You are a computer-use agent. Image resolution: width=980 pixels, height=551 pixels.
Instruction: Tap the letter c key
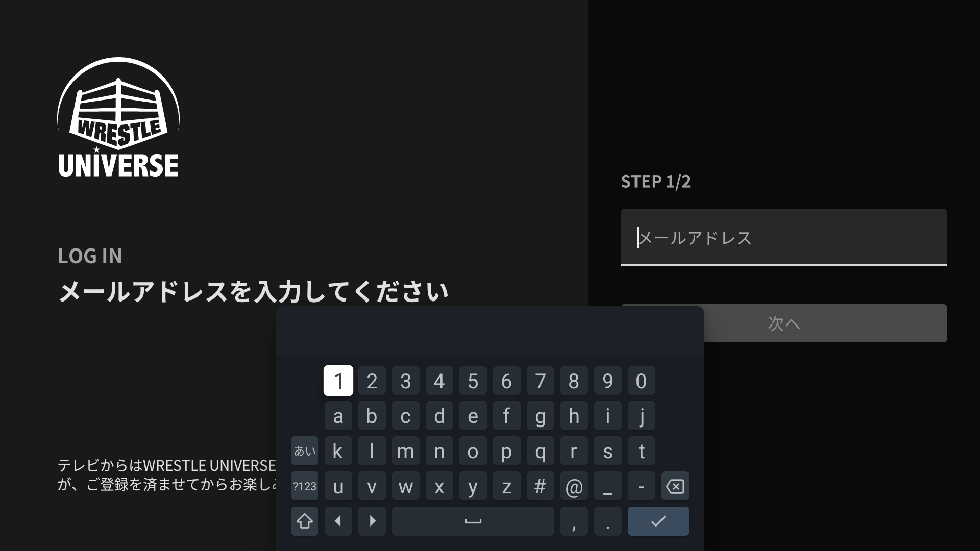(x=405, y=416)
